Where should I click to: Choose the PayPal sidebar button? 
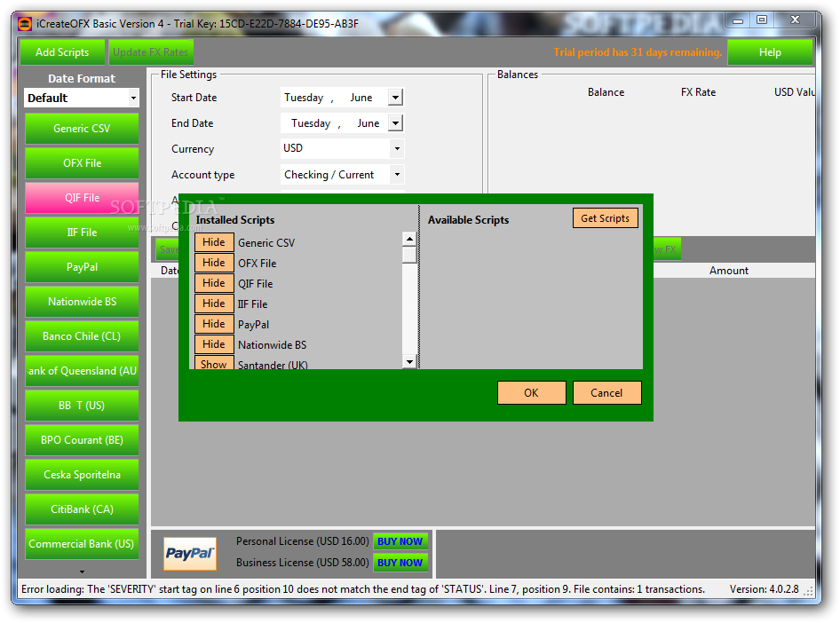(x=82, y=267)
